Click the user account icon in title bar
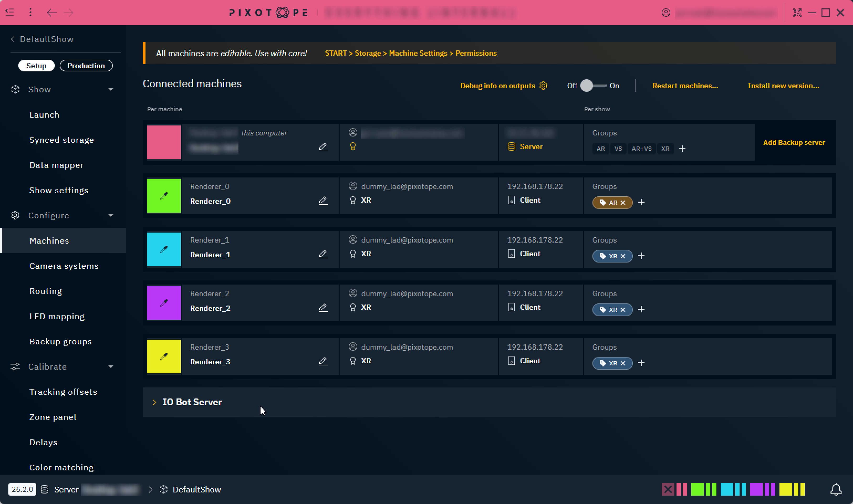The width and height of the screenshot is (853, 504). tap(666, 13)
